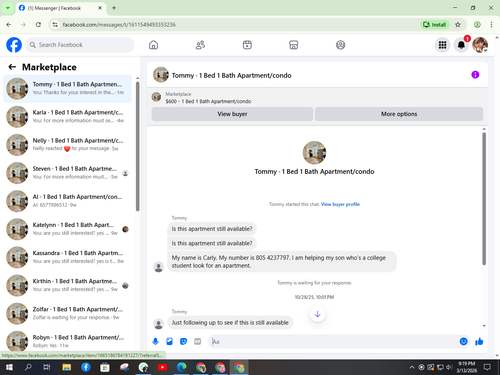This screenshot has width=500, height=375.
Task: Open Chrome three-dot menu
Action: tap(491, 25)
